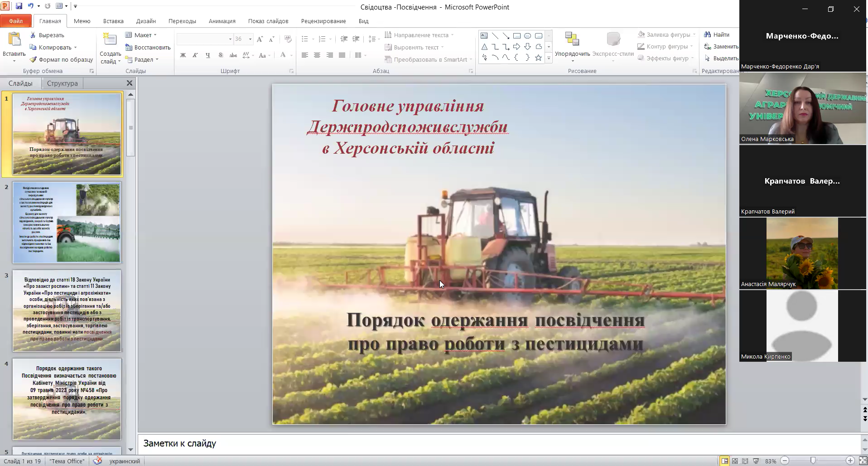
Task: Expand the shapes gallery arrow
Action: pos(549,58)
